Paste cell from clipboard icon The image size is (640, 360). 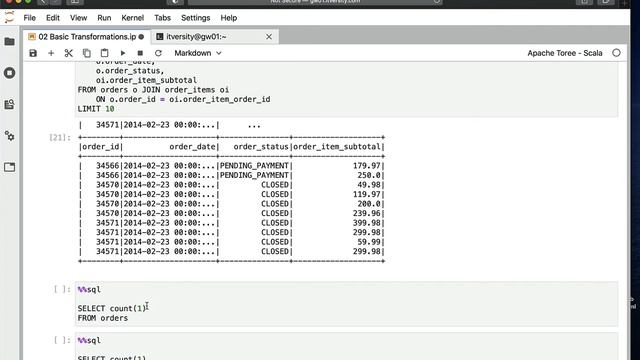tap(104, 53)
